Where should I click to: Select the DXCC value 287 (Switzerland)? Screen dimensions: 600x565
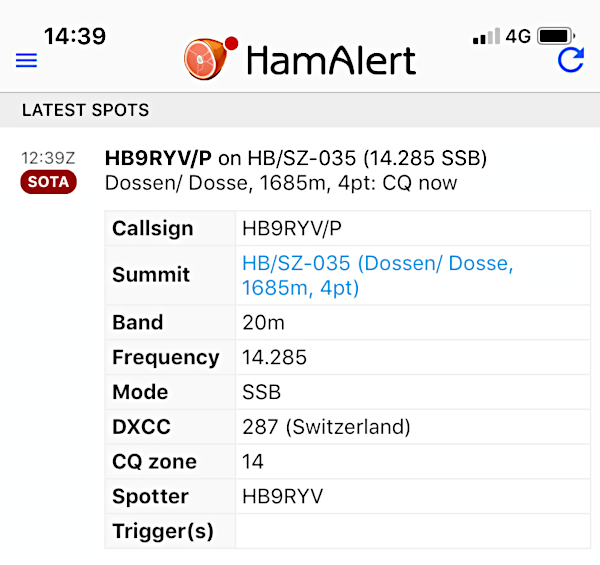coord(326,427)
